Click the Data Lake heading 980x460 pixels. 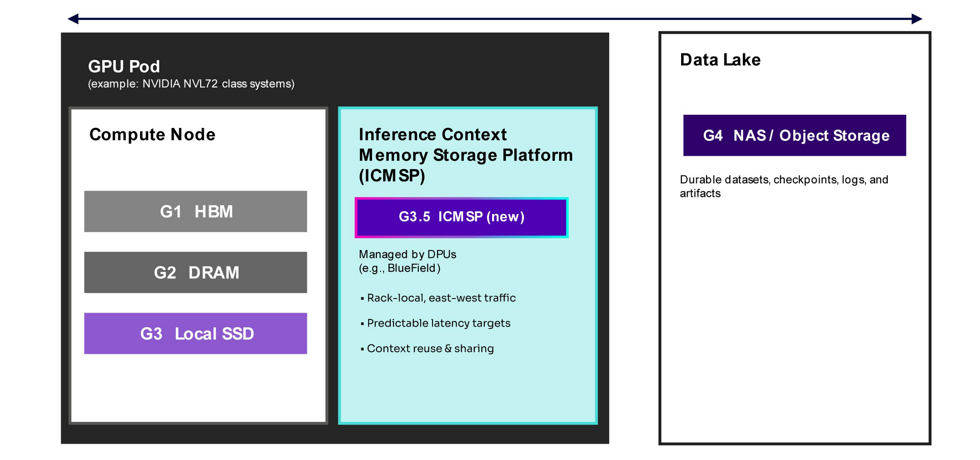[x=720, y=60]
